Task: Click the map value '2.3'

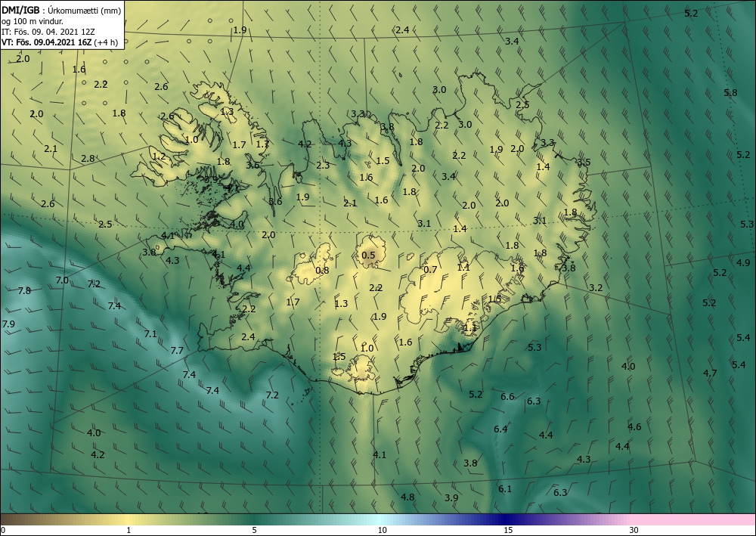Action: pos(323,166)
